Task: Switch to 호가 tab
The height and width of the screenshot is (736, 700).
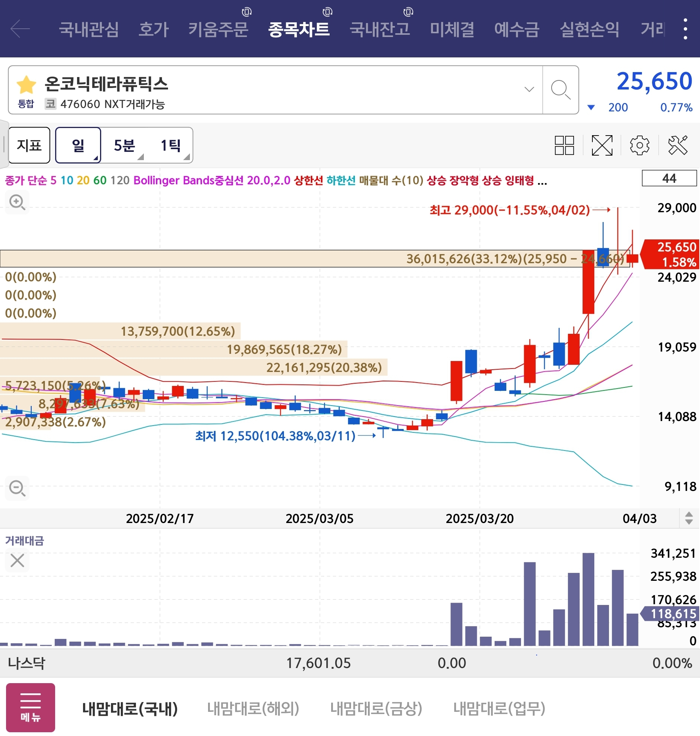Action: [x=154, y=29]
